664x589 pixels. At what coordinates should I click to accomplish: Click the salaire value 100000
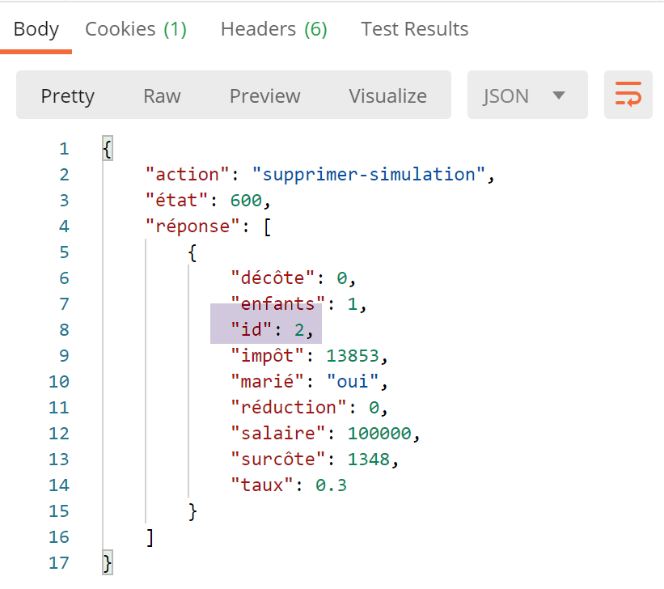(379, 434)
